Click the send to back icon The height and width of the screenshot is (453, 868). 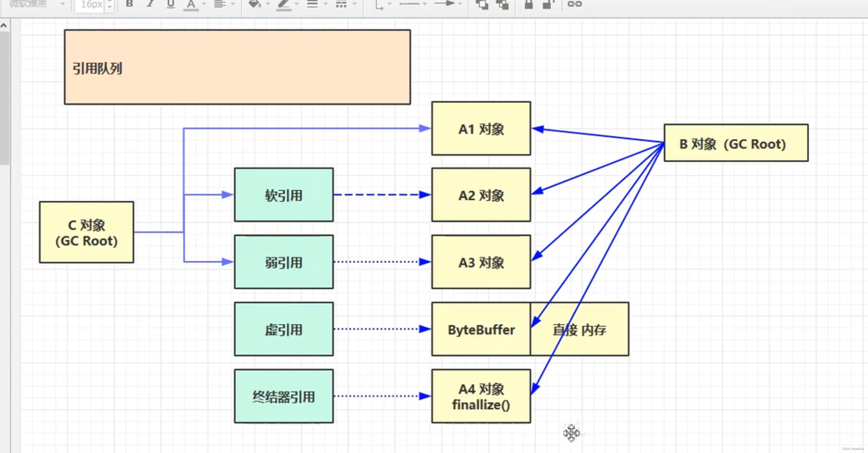tap(503, 4)
